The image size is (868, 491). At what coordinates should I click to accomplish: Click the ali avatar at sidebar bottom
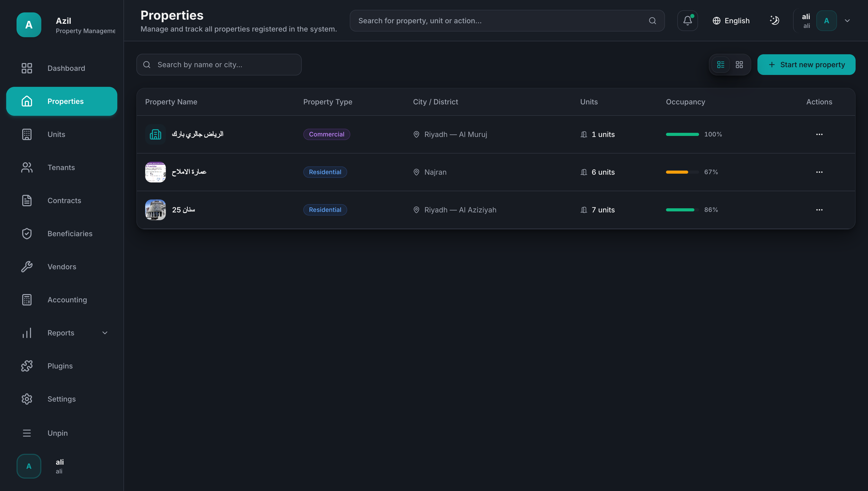[x=29, y=466]
